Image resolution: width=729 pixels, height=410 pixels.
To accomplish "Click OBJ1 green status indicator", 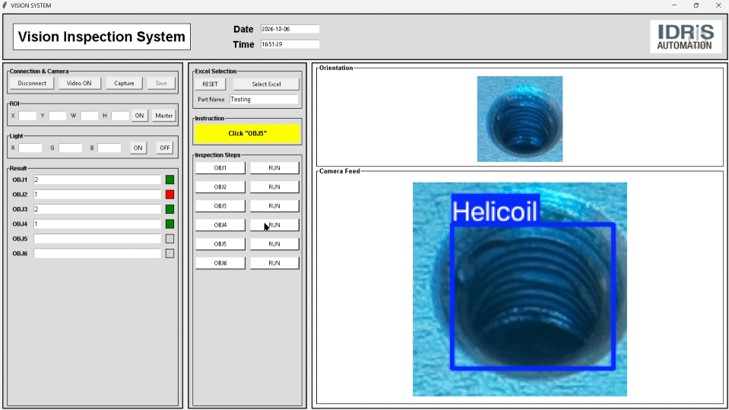I will coord(170,179).
